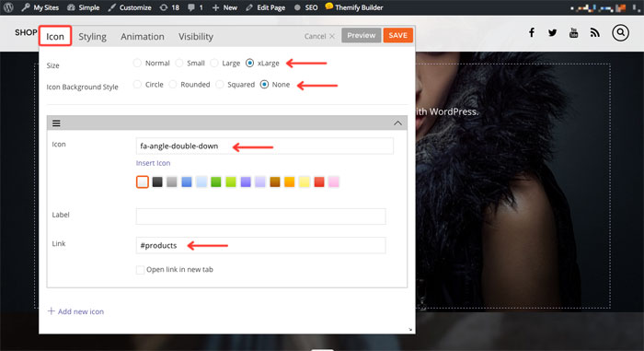Choose Circle icon background style
Viewport: 644px width, 351px height.
click(x=137, y=85)
